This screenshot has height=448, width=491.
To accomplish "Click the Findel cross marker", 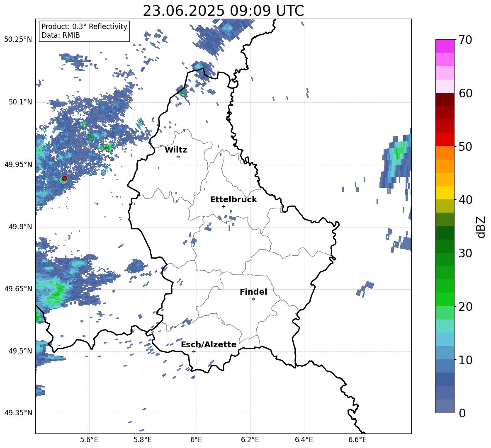I will [253, 299].
